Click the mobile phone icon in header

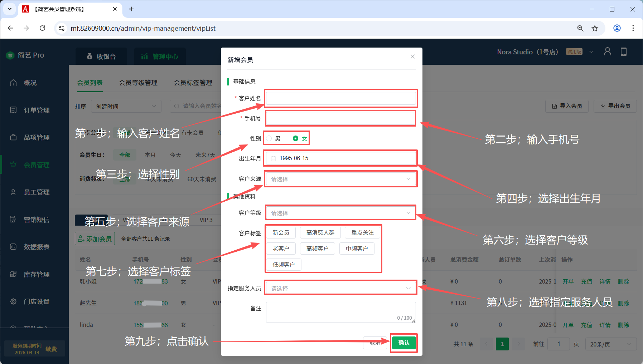pyautogui.click(x=623, y=52)
